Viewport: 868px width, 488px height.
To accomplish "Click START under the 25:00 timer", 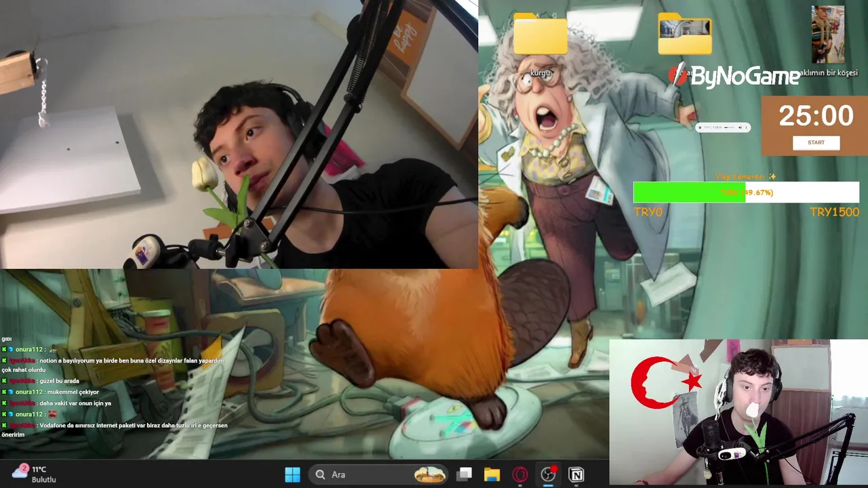I will tap(816, 142).
